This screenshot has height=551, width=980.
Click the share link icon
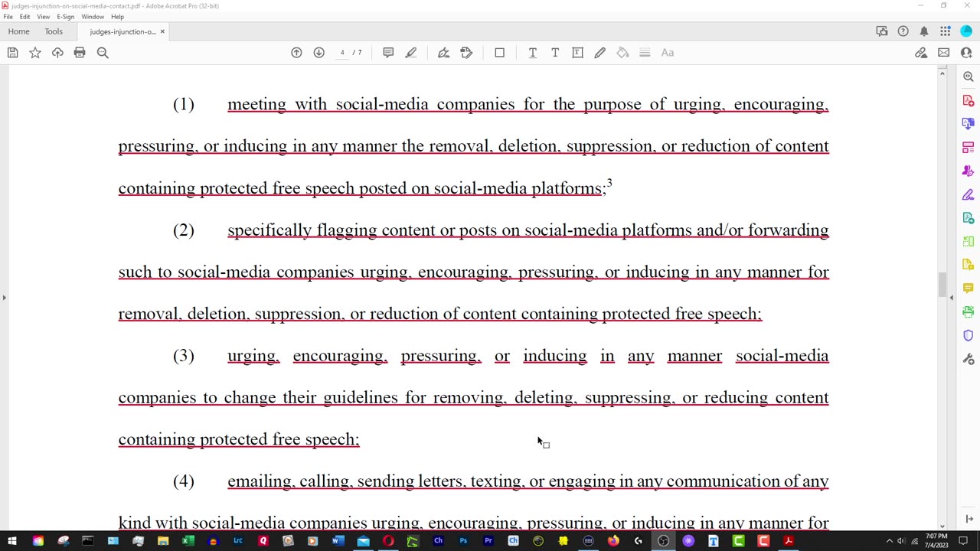click(921, 53)
